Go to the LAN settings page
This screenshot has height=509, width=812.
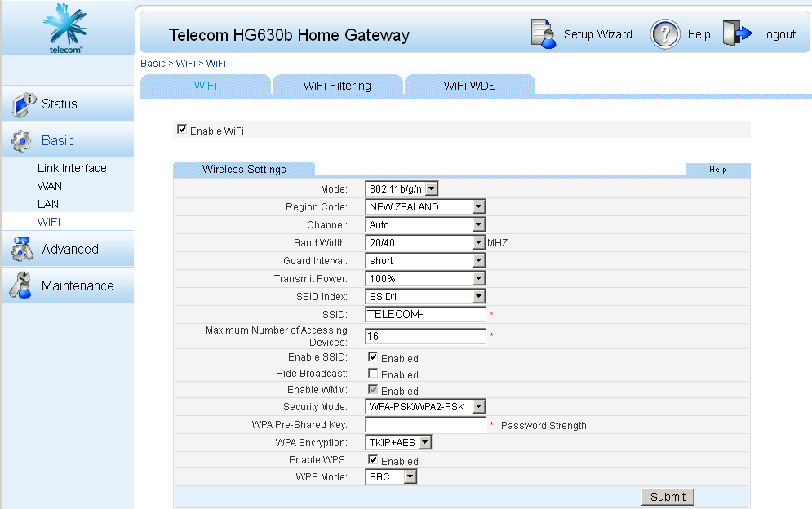[x=48, y=204]
